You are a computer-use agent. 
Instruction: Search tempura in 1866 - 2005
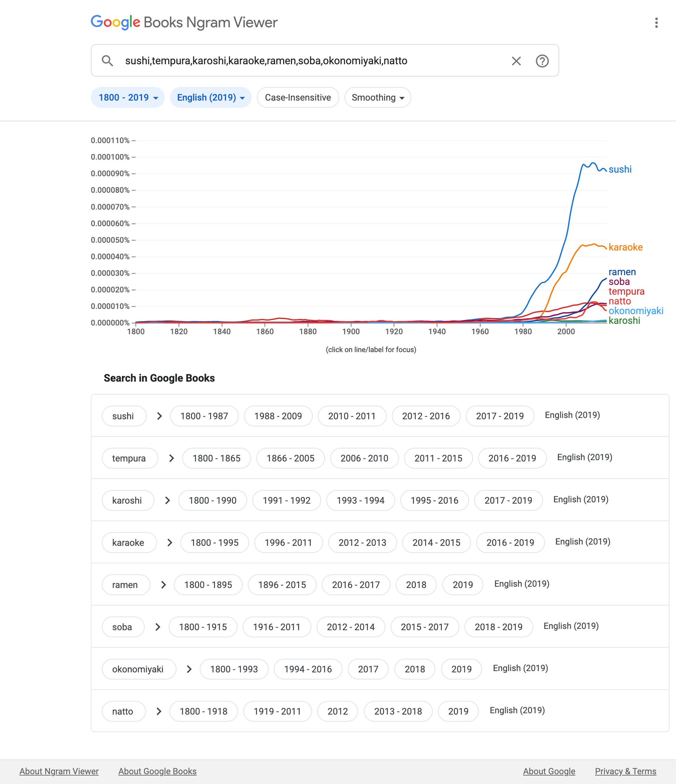pyautogui.click(x=290, y=458)
